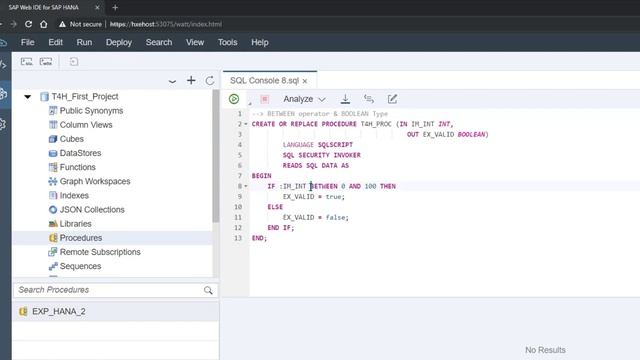Fold code at line 2 arrow
This screenshot has height=360, width=640.
(x=246, y=124)
